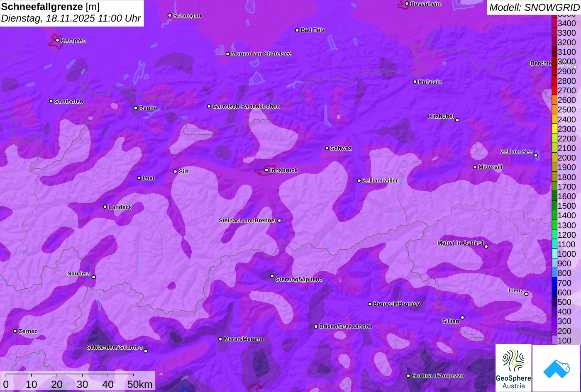Click the 3400 legend value
Image resolution: width=581 pixels, height=392 pixels.
coord(567,23)
